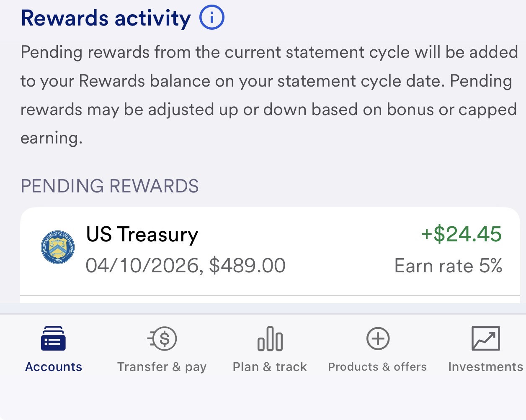Click the divider line below US Treasury row
Viewport: 526px width, 420px height.
point(270,296)
